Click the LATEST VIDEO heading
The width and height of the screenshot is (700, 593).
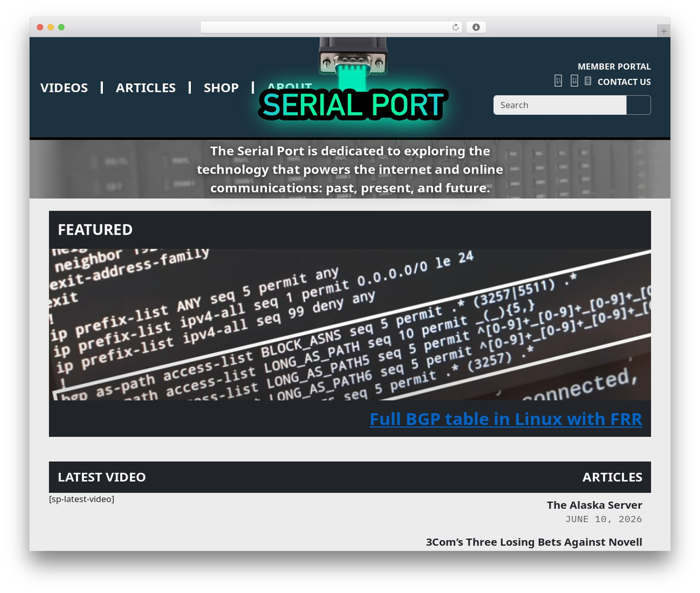(102, 477)
